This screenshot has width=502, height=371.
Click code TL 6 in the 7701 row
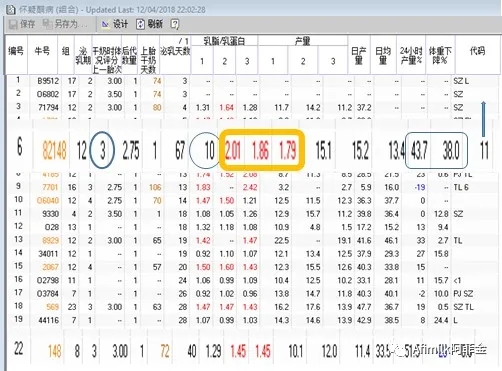tap(461, 187)
